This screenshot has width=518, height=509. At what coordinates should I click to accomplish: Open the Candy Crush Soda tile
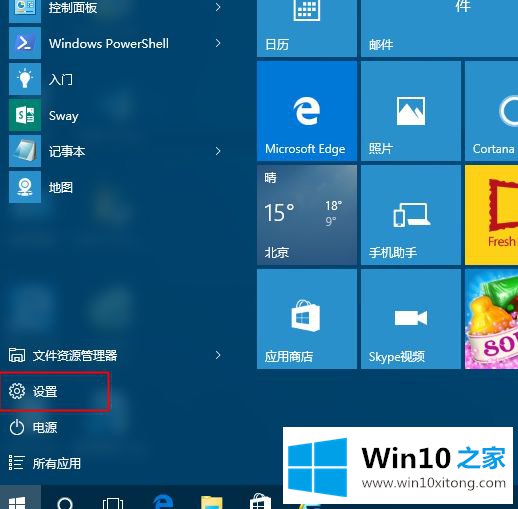[x=491, y=319]
